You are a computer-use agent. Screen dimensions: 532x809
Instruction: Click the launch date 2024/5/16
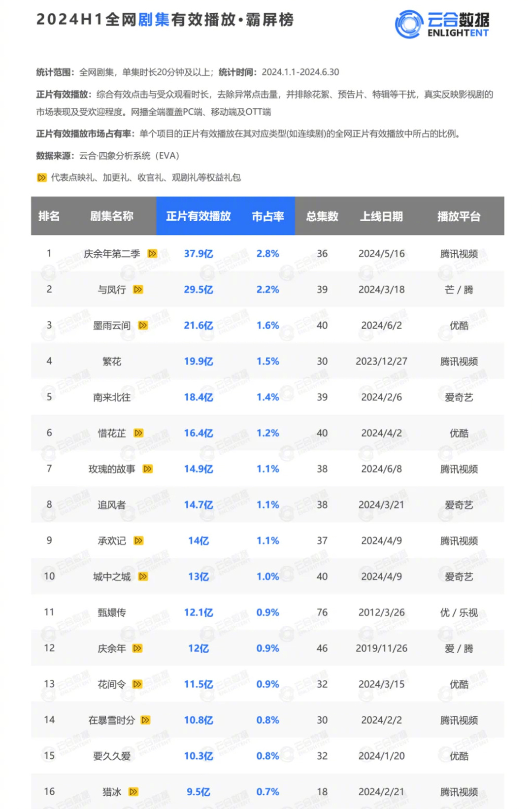[x=382, y=254]
